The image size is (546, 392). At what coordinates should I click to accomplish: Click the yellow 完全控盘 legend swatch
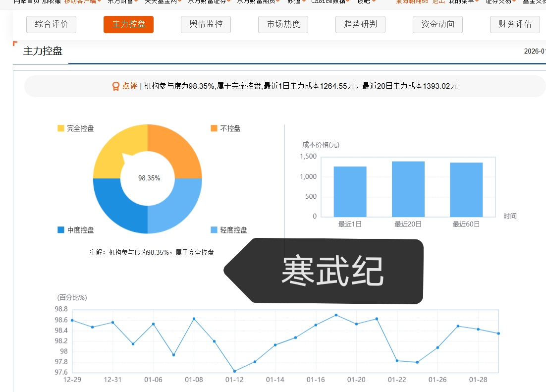coord(60,128)
